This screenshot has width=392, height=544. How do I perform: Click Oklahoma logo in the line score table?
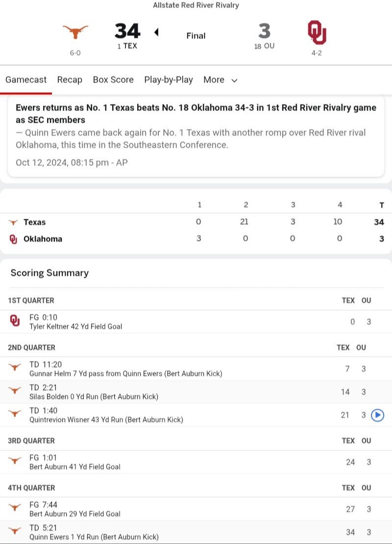(13, 239)
